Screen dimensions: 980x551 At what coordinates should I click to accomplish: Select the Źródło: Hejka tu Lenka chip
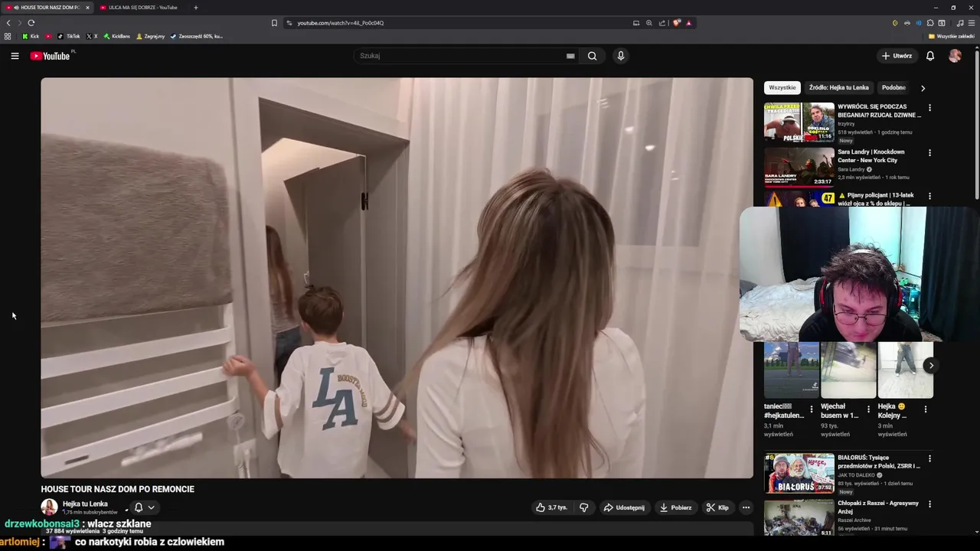click(838, 88)
